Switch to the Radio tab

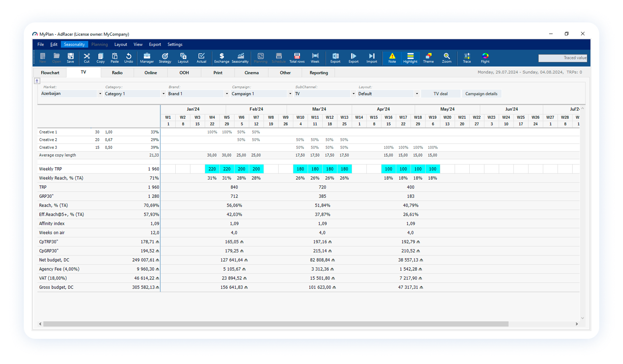tap(117, 73)
